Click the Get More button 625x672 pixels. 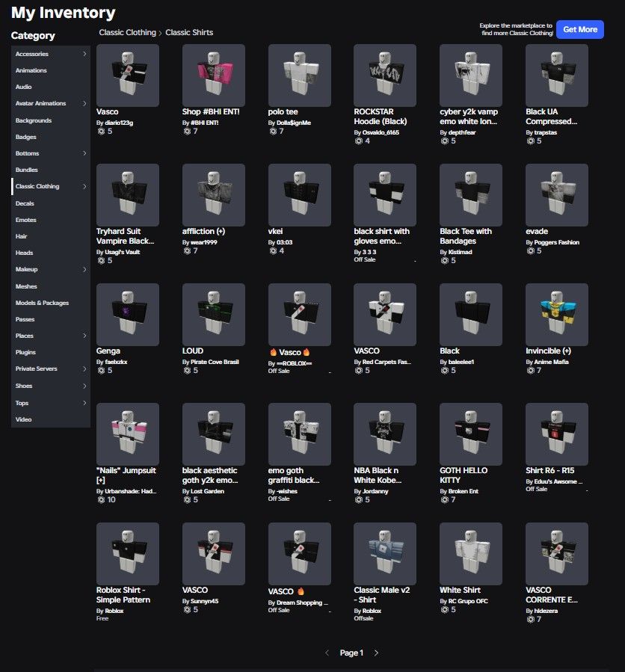pyautogui.click(x=579, y=30)
